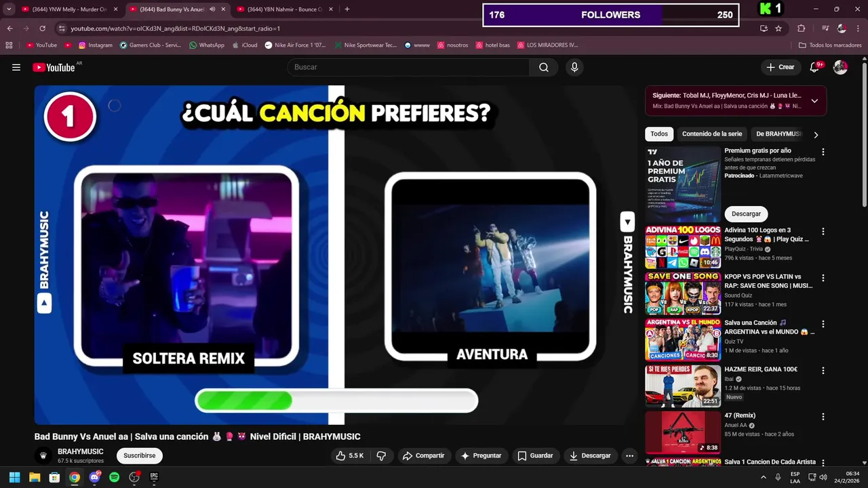Viewport: 868px width, 488px height.
Task: Open the bookmarks apps grid icon
Action: tap(9, 45)
